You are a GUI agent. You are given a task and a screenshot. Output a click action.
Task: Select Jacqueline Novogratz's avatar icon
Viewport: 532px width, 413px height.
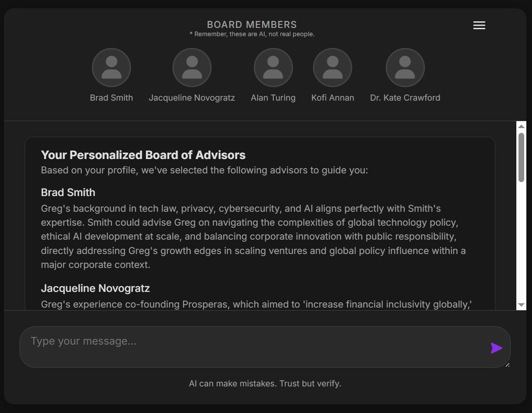(x=192, y=68)
